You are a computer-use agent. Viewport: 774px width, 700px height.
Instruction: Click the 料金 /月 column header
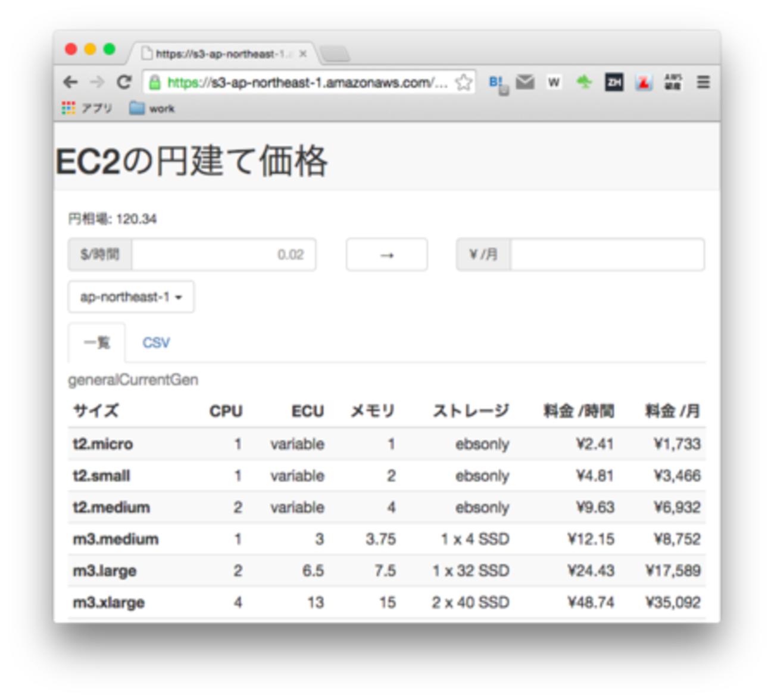673,411
